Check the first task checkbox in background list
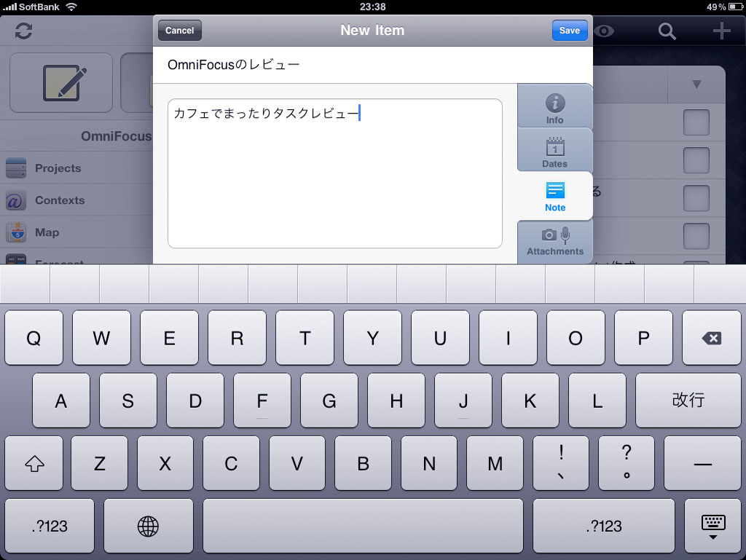The width and height of the screenshot is (746, 560). pos(696,122)
